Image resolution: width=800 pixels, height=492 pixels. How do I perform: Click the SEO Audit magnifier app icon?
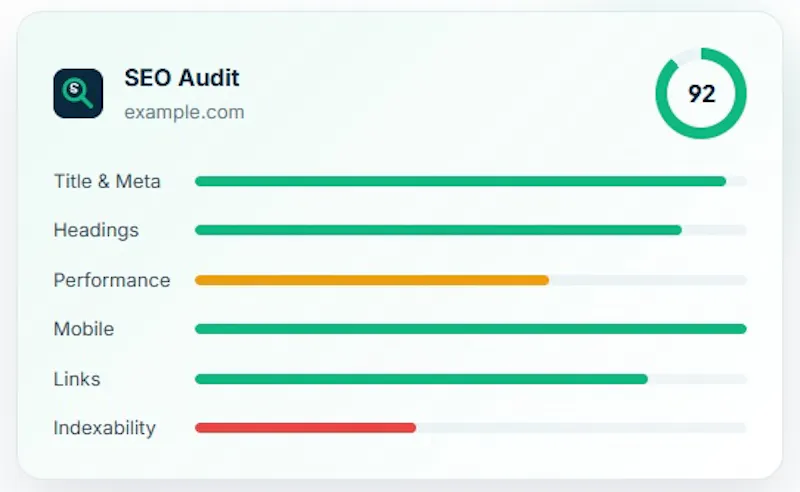pyautogui.click(x=78, y=93)
